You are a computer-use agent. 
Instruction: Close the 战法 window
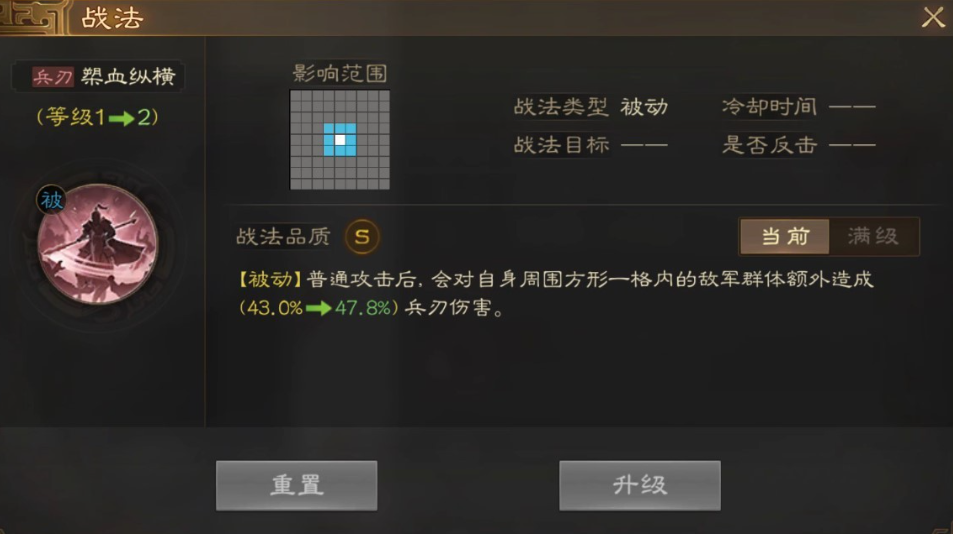933,17
